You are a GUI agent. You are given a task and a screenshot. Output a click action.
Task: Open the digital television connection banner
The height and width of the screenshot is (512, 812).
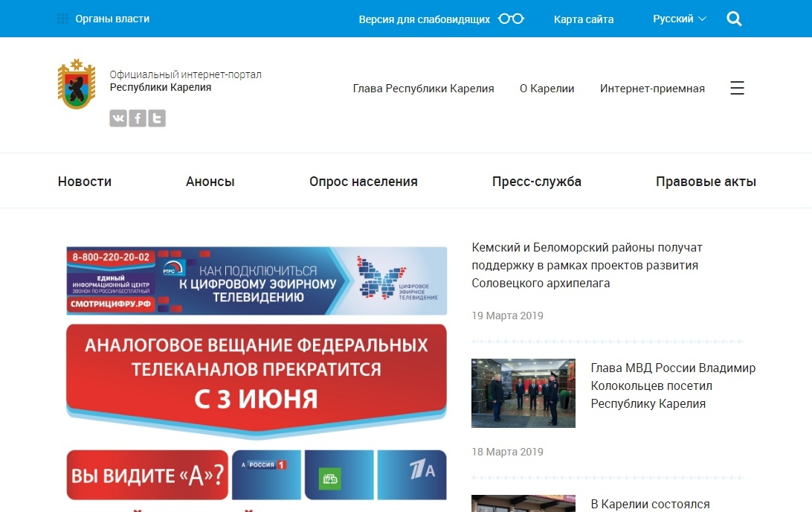pyautogui.click(x=257, y=281)
